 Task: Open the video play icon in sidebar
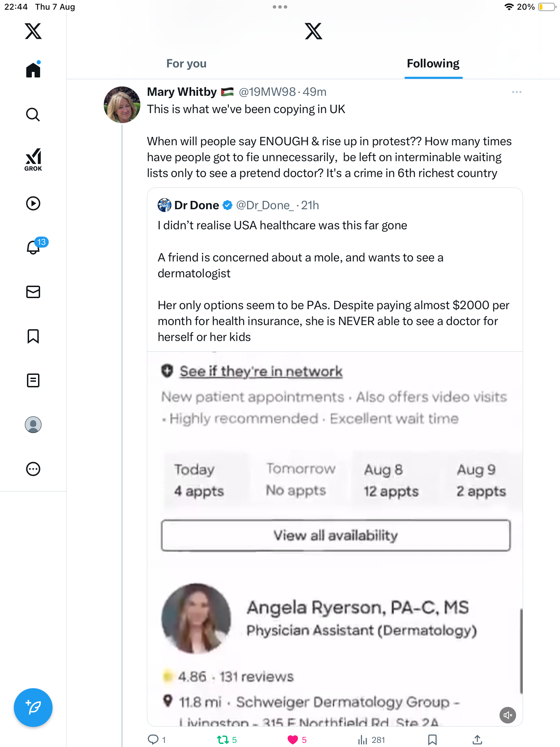[33, 203]
